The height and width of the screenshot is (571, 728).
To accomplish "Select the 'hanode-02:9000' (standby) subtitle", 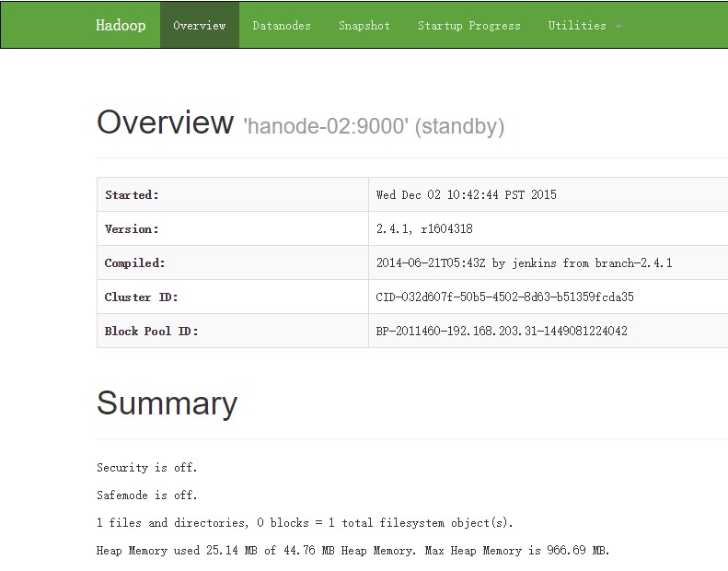I will pyautogui.click(x=373, y=126).
